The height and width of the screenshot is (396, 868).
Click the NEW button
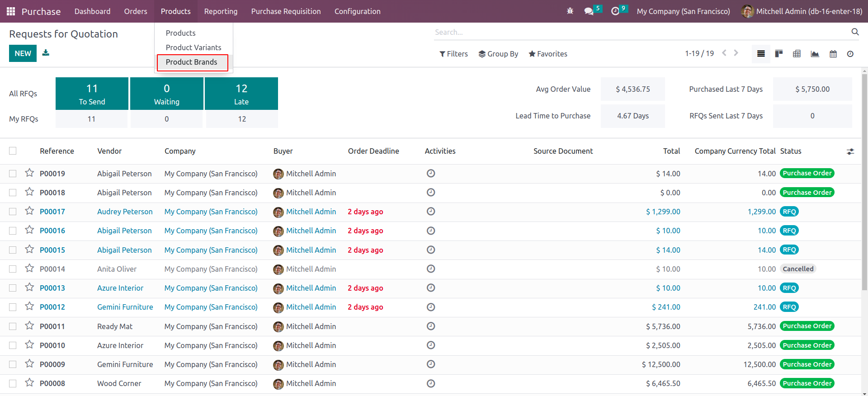(23, 53)
